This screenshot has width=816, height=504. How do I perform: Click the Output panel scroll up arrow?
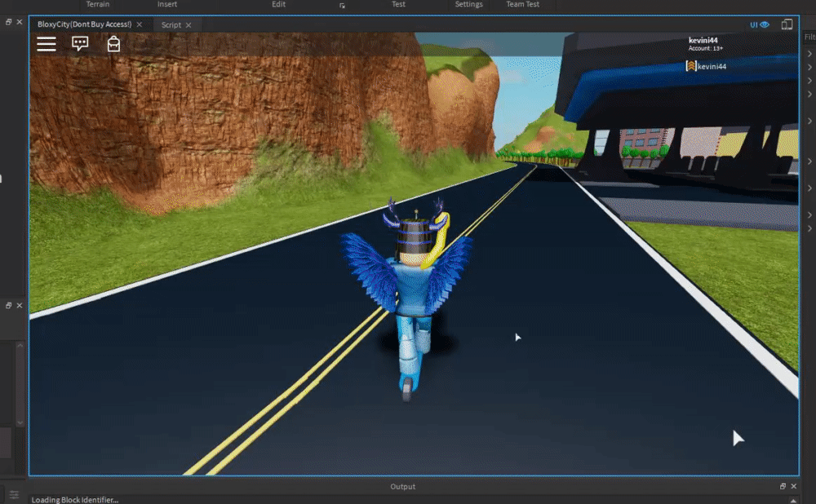793,501
